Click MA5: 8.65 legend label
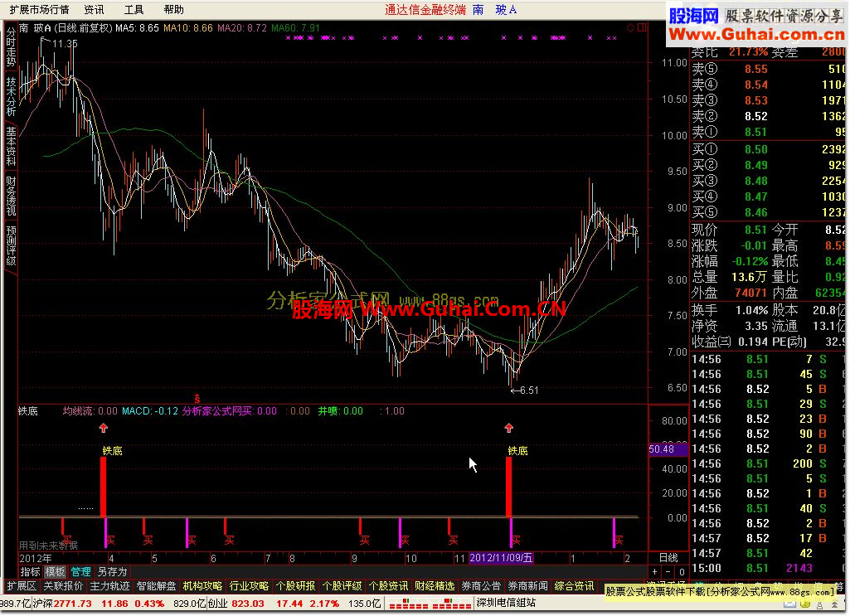 [137, 27]
